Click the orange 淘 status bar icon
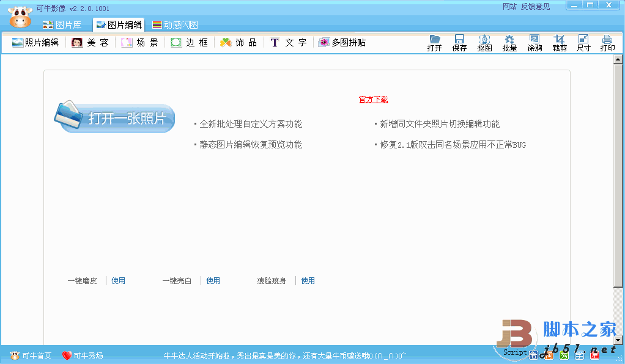The height and width of the screenshot is (364, 625). pyautogui.click(x=549, y=354)
